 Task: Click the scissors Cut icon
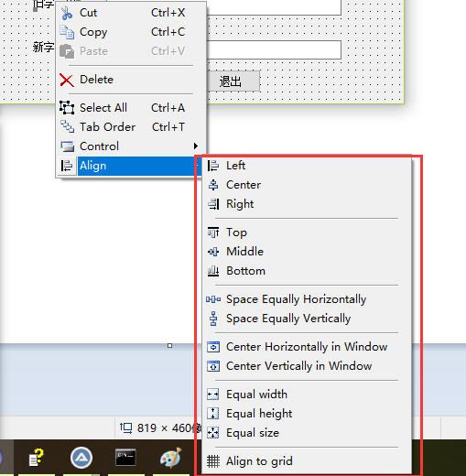67,13
